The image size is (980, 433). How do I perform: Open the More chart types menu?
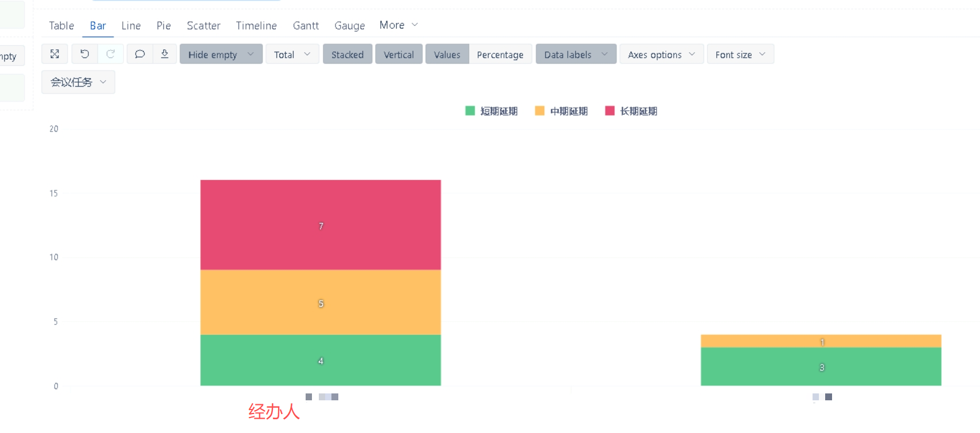pos(399,25)
